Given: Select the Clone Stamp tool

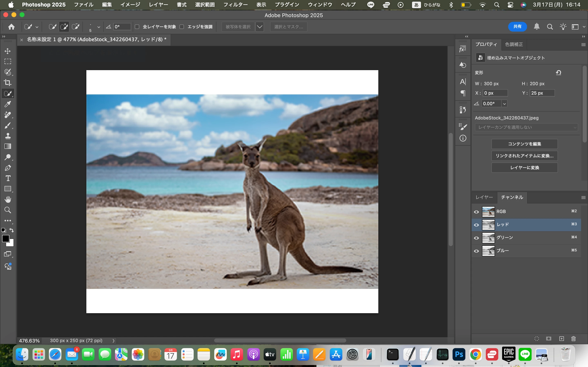Looking at the screenshot, I should [8, 136].
